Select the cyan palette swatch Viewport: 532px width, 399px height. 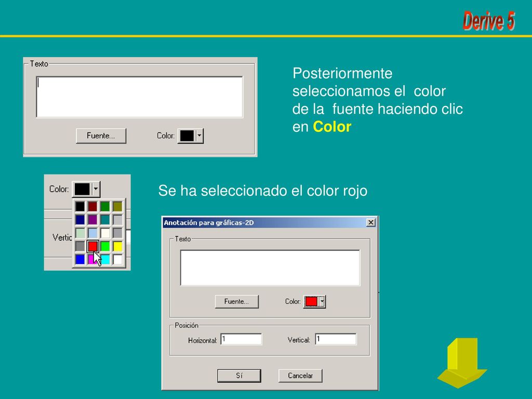tap(105, 260)
